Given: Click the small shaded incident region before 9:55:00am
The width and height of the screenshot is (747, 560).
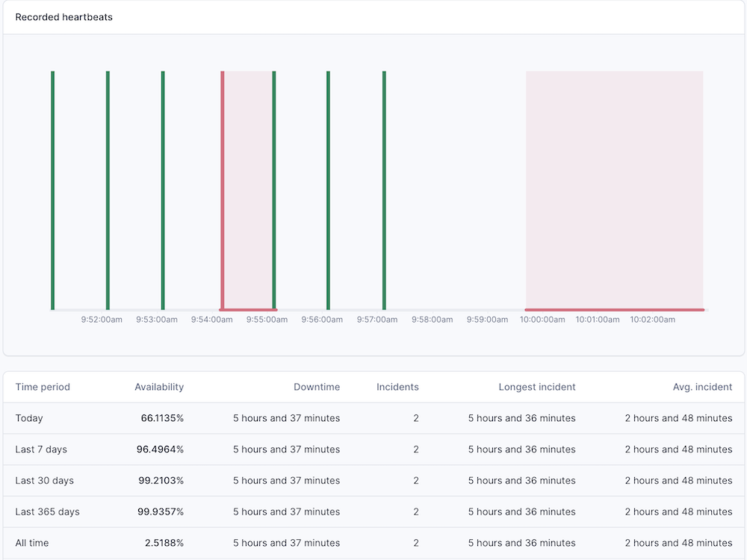Looking at the screenshot, I should [x=248, y=190].
